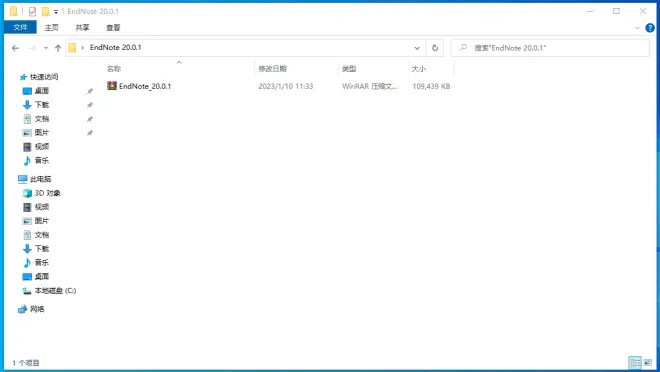Open 音乐 under quick access
660x372 pixels.
click(x=42, y=160)
